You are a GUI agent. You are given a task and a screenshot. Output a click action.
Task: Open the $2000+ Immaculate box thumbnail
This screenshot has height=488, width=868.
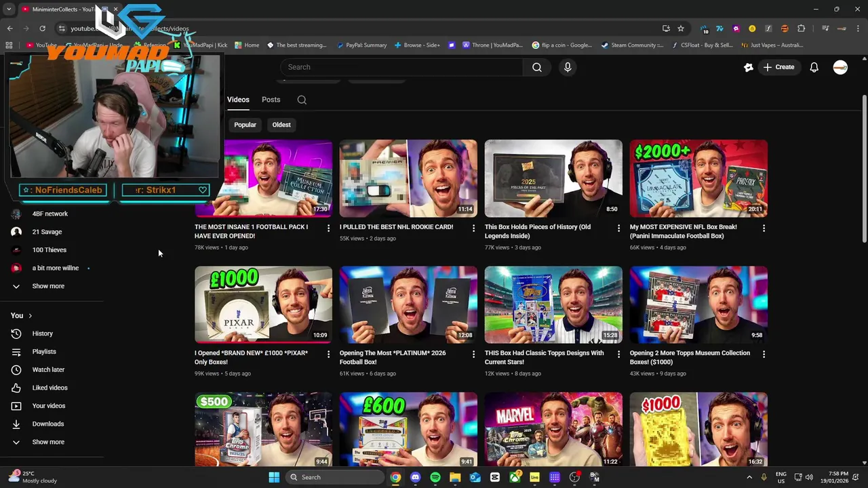pos(698,178)
